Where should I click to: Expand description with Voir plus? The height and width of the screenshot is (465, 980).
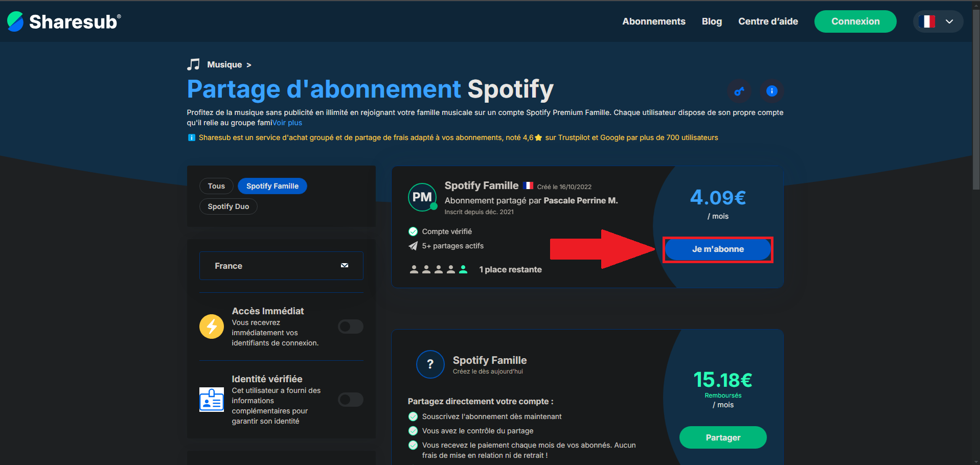(287, 123)
